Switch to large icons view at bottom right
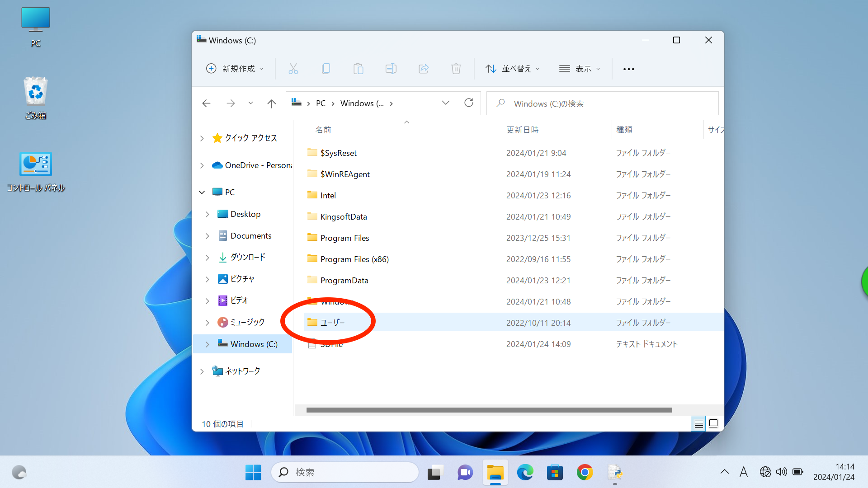Viewport: 868px width, 488px height. click(x=713, y=423)
